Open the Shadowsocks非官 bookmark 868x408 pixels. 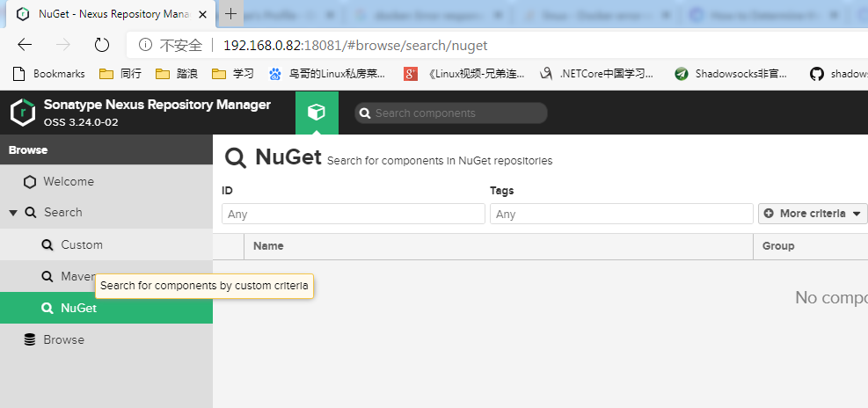[731, 74]
